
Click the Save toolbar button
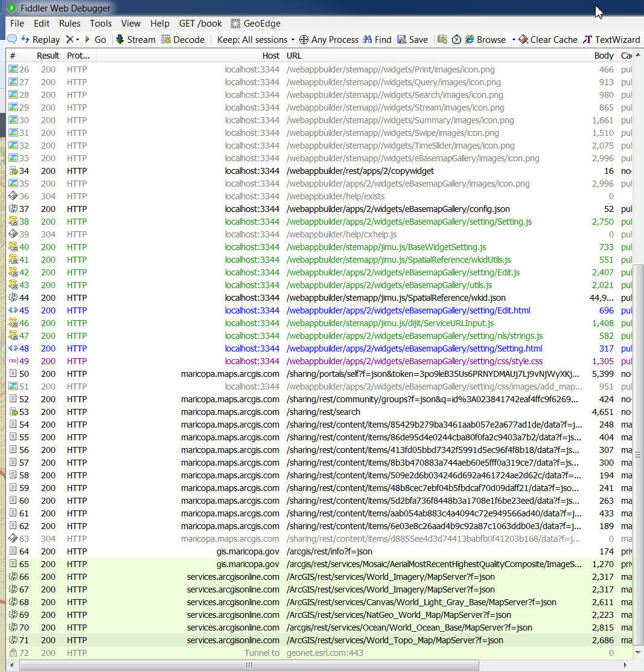pos(413,39)
